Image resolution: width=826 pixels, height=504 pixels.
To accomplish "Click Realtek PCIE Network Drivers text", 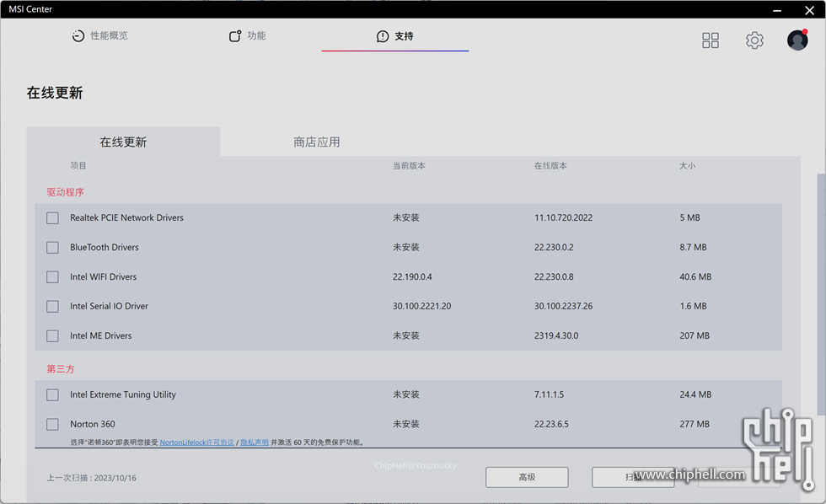I will [x=127, y=217].
